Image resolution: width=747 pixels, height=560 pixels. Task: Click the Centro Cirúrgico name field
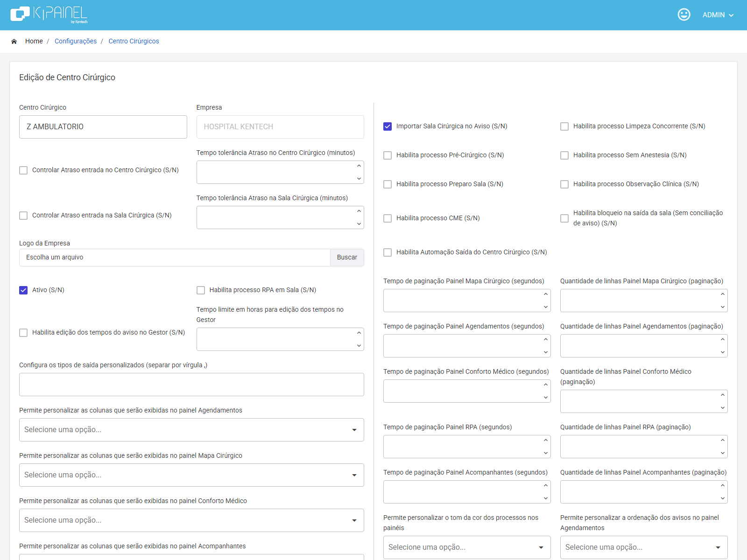[103, 127]
